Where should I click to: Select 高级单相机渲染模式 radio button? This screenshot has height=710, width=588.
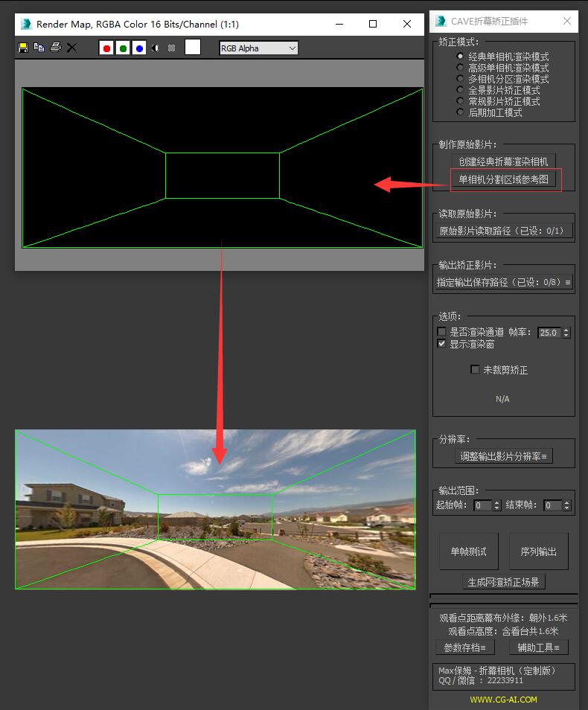[x=460, y=68]
